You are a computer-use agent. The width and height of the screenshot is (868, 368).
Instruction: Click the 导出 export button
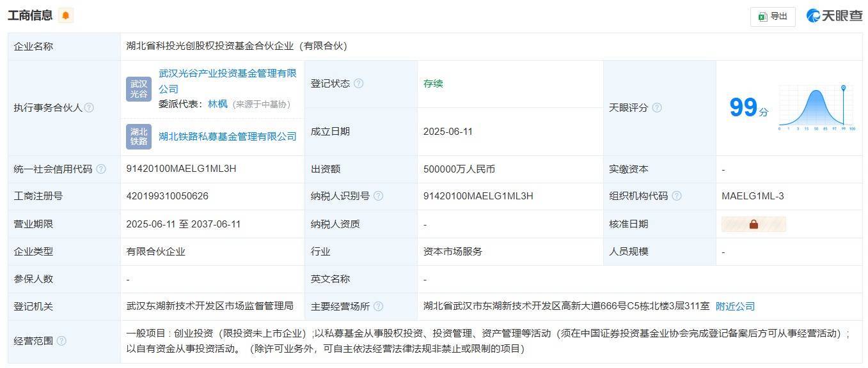[x=773, y=17]
